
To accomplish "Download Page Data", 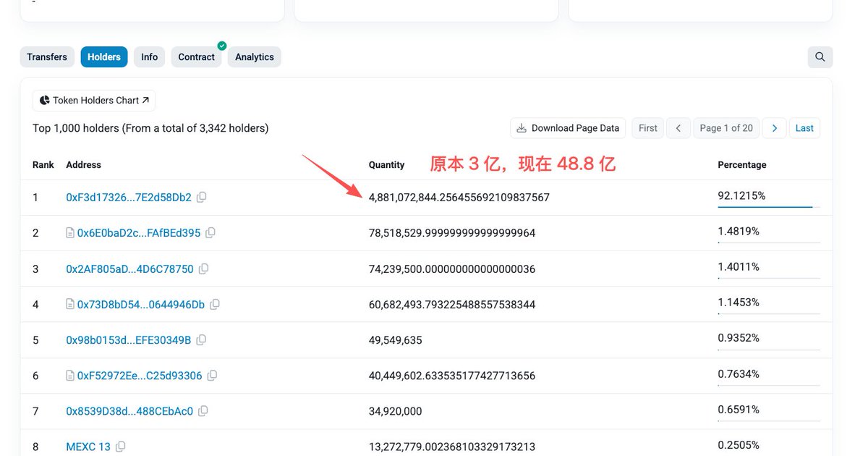I will (568, 128).
